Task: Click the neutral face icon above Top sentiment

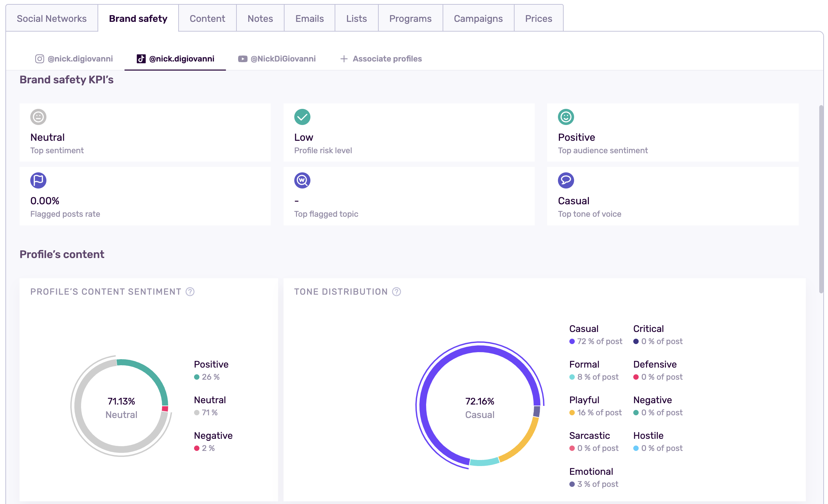Action: 38,117
